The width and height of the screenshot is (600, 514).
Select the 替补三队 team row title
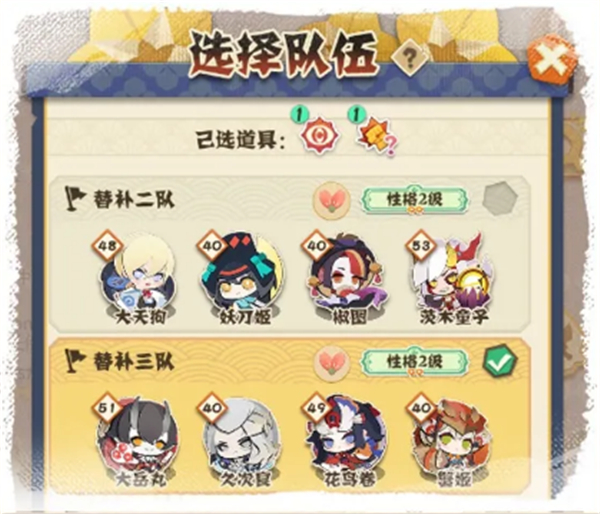[x=133, y=362]
